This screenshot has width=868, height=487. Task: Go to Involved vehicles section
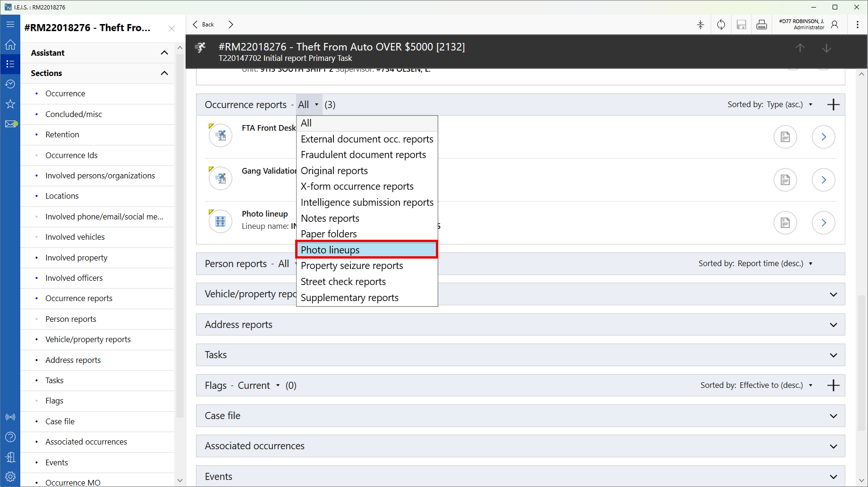pos(75,237)
